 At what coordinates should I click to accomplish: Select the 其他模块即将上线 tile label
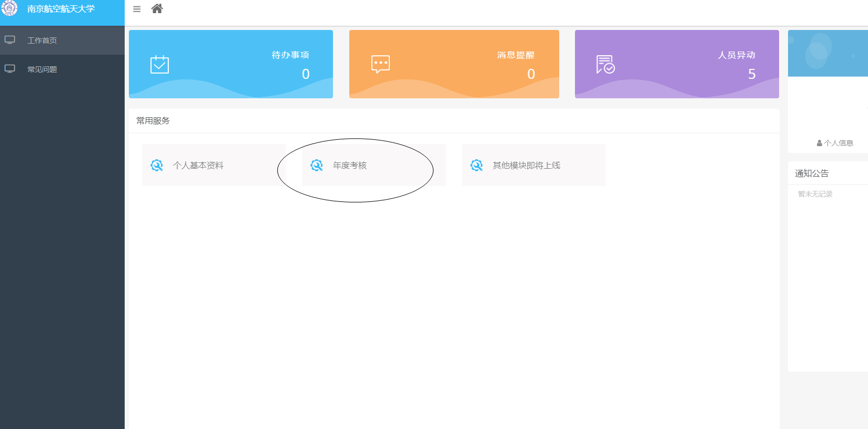[x=526, y=166]
